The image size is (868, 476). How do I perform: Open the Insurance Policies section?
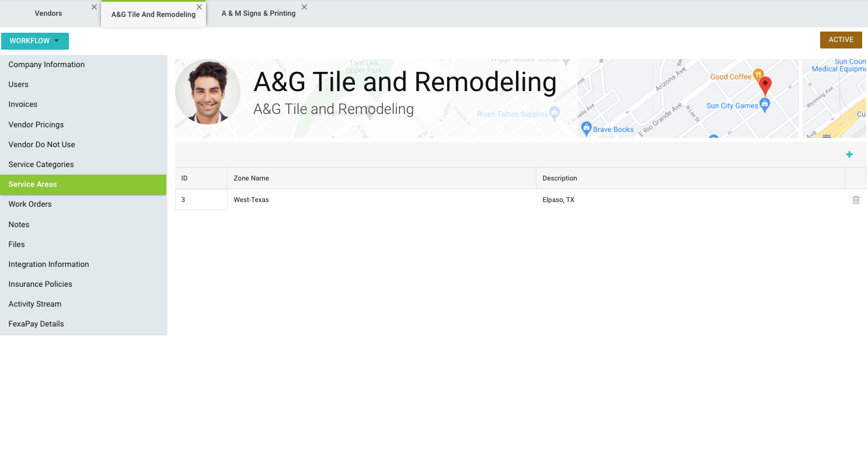(40, 284)
